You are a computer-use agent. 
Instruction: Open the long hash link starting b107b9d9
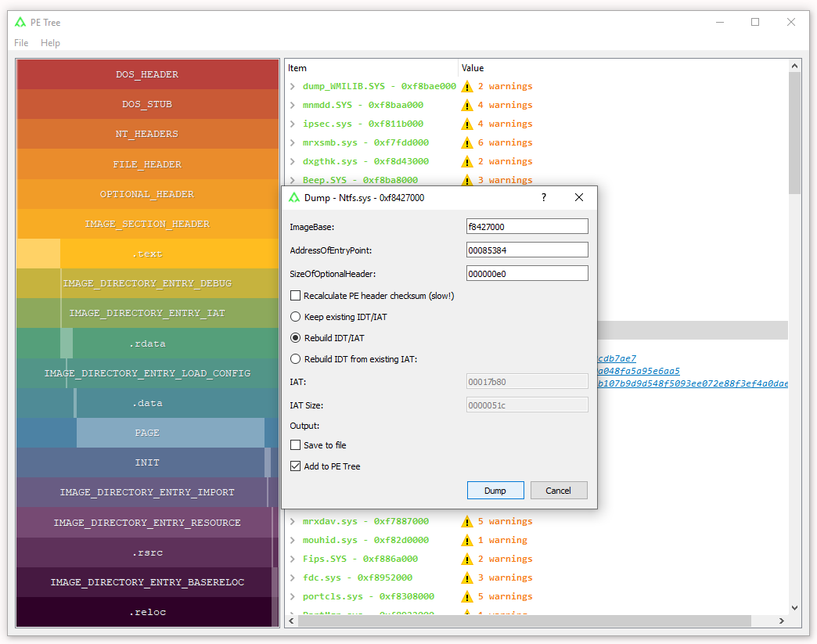693,383
